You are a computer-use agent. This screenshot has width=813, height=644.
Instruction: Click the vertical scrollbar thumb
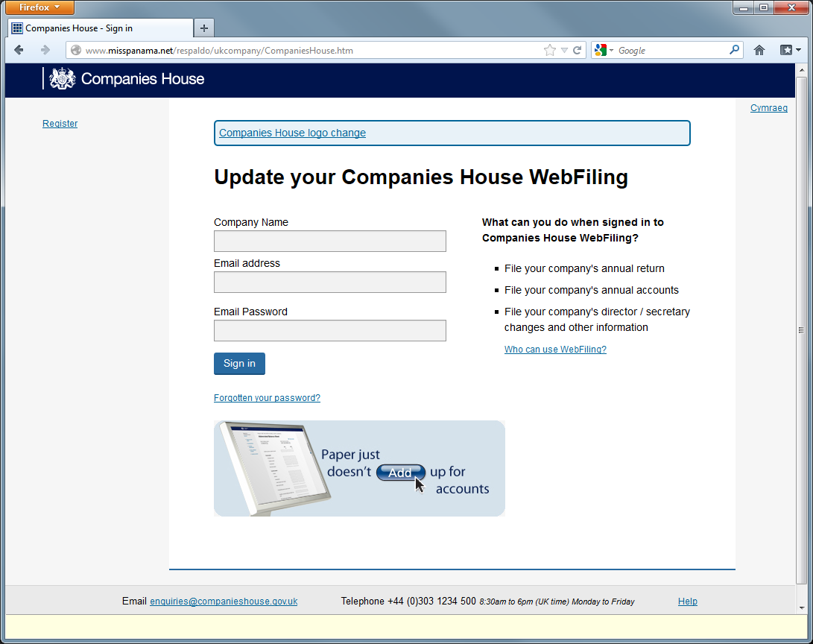tap(802, 329)
